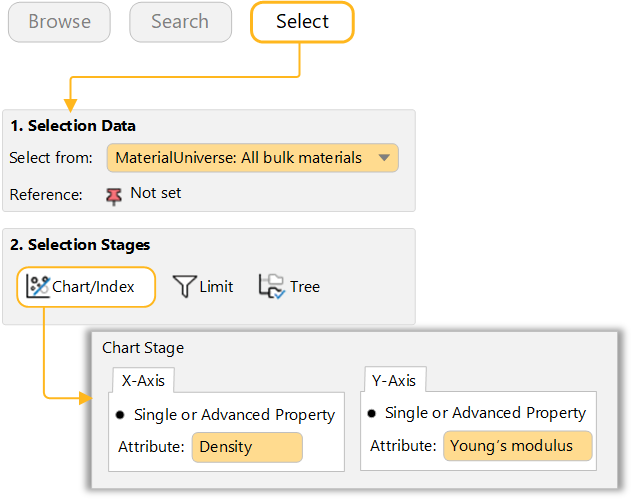Viewport: 634px width, 501px height.
Task: Switch to the X-Axis tab
Action: point(143,380)
